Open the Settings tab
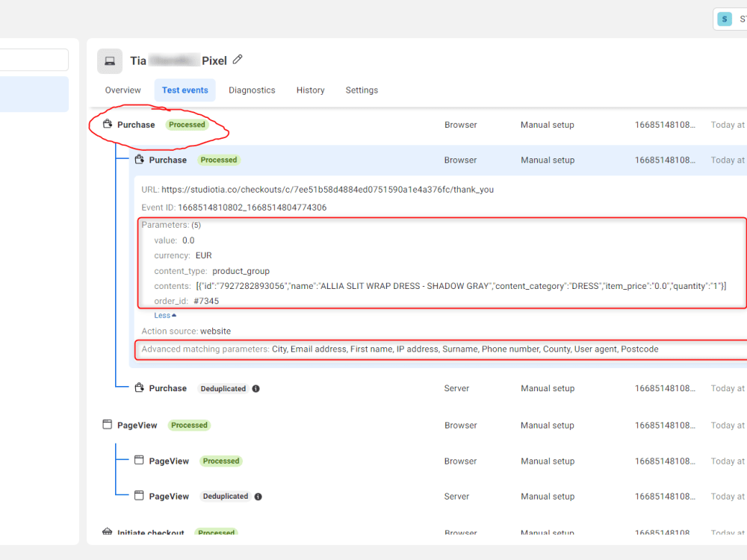747x560 pixels. point(362,90)
